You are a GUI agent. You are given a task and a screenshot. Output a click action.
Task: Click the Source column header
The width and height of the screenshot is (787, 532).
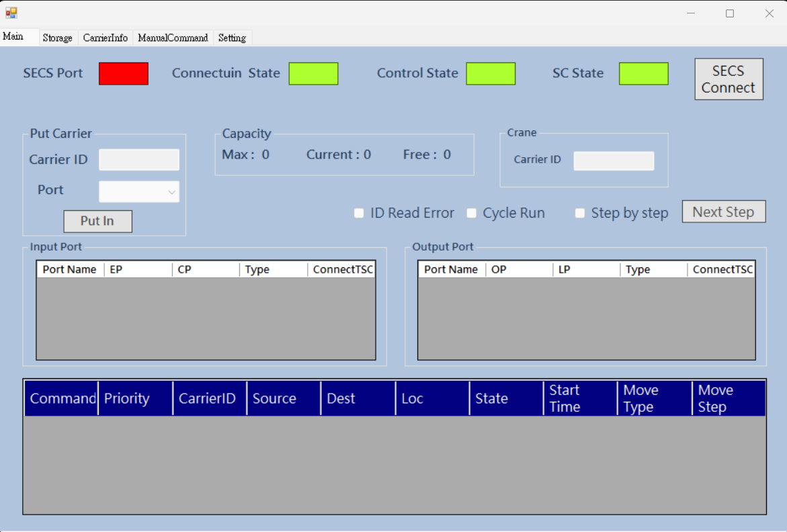pyautogui.click(x=284, y=398)
